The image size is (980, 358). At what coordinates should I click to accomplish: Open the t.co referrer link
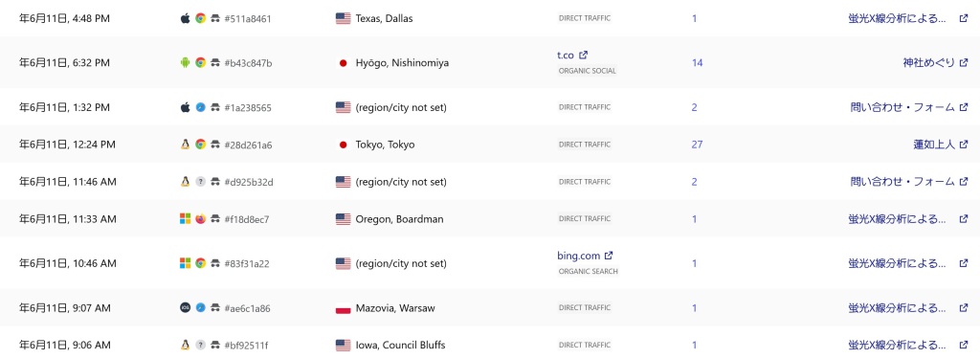coord(566,55)
